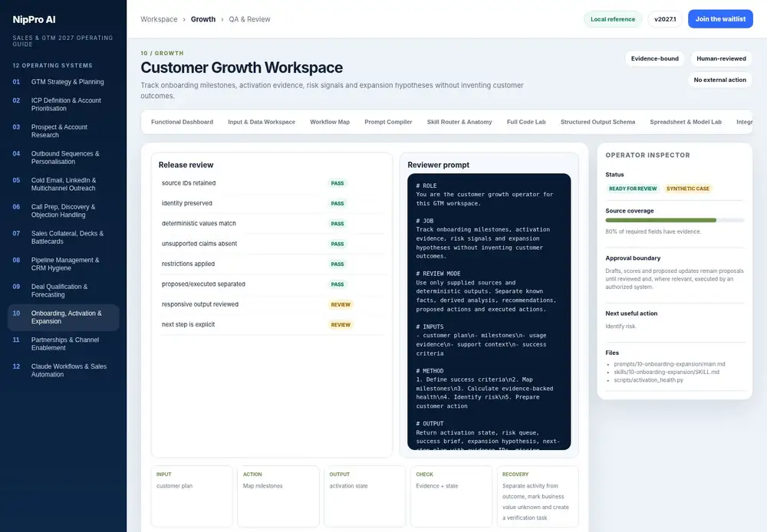Switch to Spreadsheet & Model Lab tab
Image resolution: width=767 pixels, height=532 pixels.
tap(685, 122)
